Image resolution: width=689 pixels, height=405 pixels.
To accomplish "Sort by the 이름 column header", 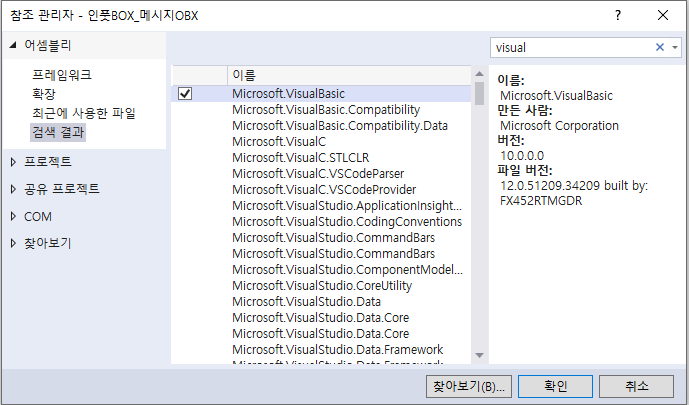I will pyautogui.click(x=349, y=76).
